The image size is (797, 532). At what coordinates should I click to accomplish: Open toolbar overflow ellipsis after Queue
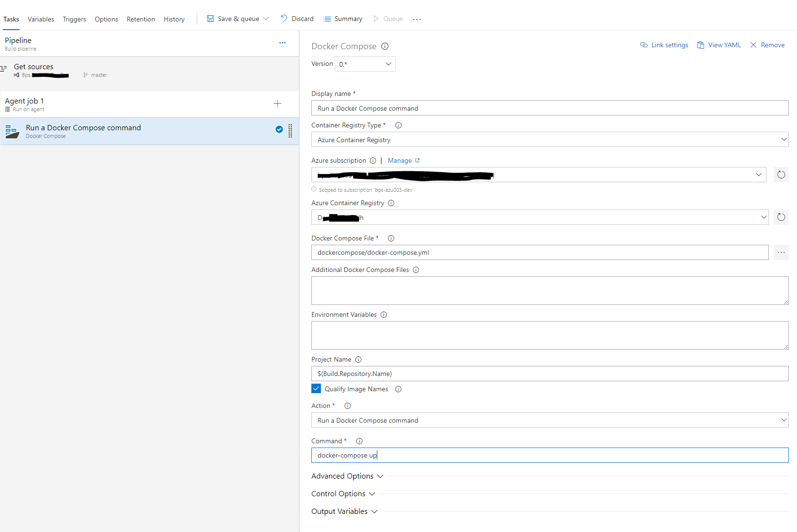(417, 19)
